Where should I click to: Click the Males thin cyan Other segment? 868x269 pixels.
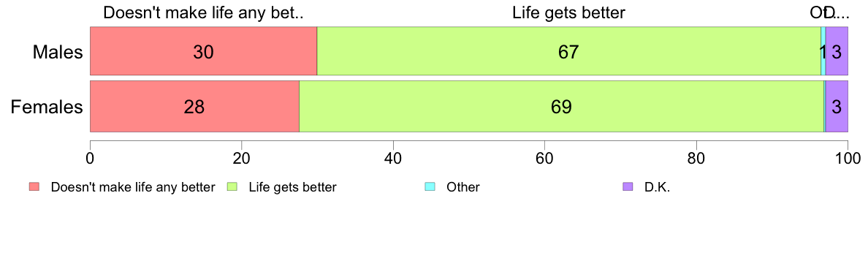point(823,51)
